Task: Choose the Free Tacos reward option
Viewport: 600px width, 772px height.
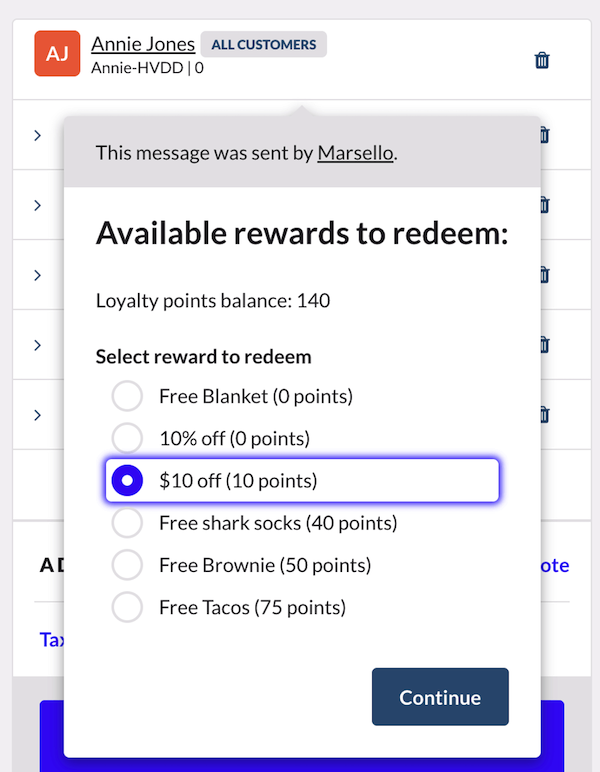Action: [x=127, y=607]
